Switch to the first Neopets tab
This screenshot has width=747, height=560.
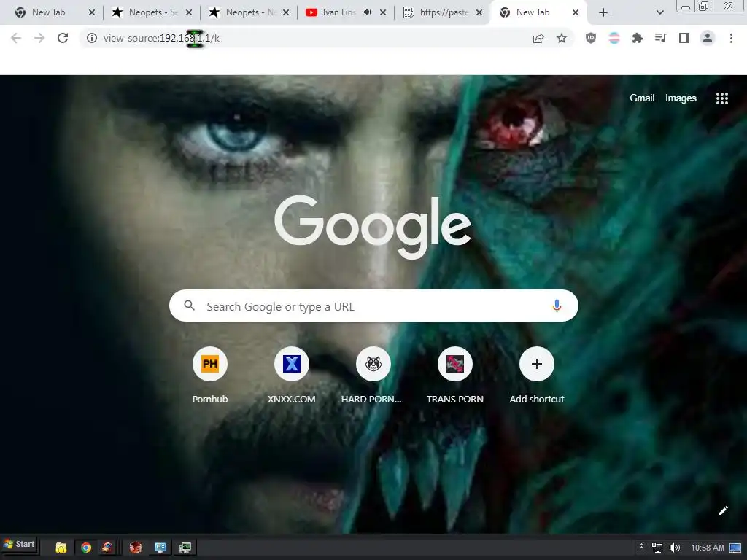coord(152,12)
